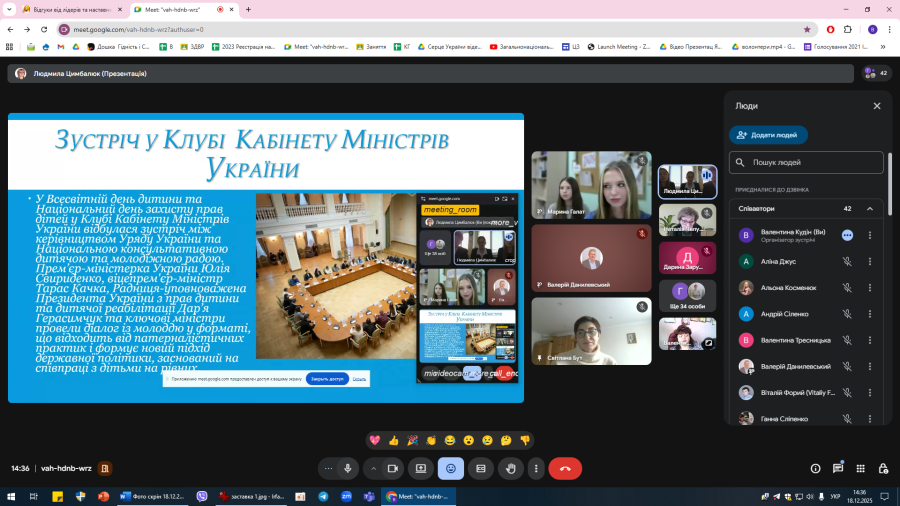Click the present screen icon
This screenshot has width=900, height=506.
coord(421,468)
